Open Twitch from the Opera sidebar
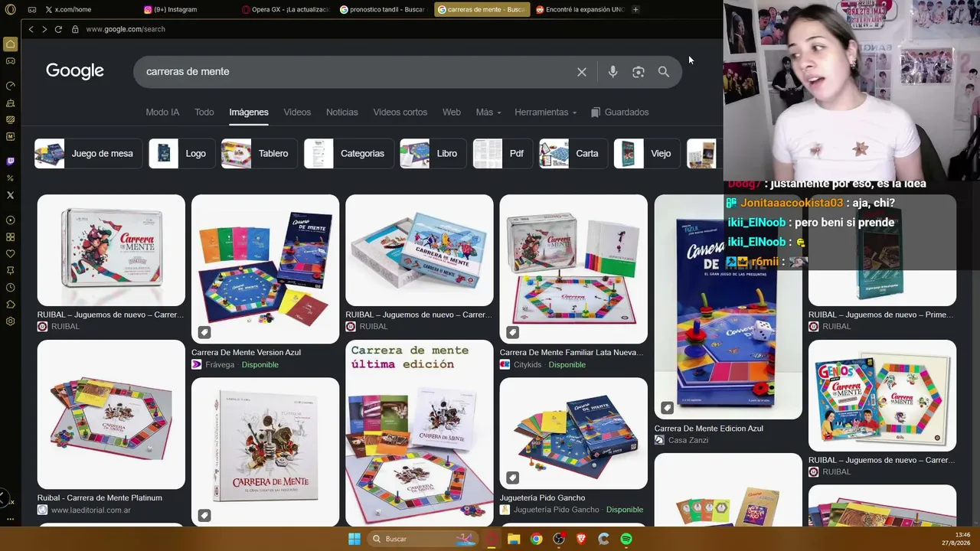 click(x=10, y=161)
